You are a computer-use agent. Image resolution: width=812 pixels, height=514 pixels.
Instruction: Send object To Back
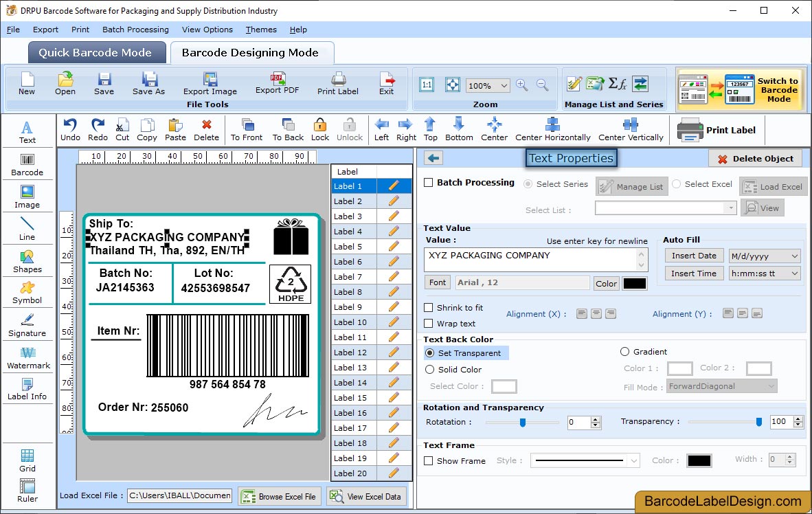pos(288,130)
